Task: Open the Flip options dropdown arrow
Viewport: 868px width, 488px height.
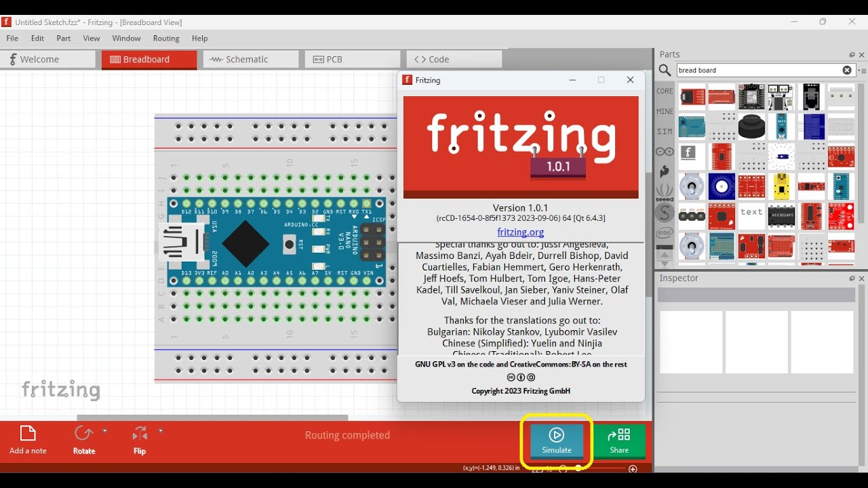Action: coord(161,430)
